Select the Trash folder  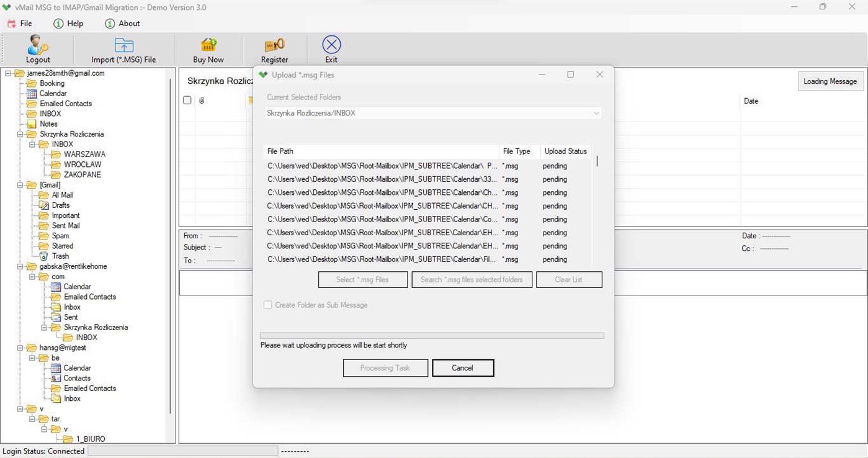pos(60,256)
